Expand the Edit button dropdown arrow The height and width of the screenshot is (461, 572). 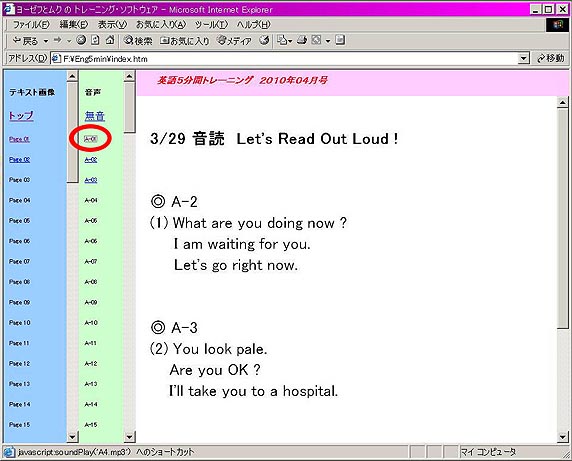(328, 41)
